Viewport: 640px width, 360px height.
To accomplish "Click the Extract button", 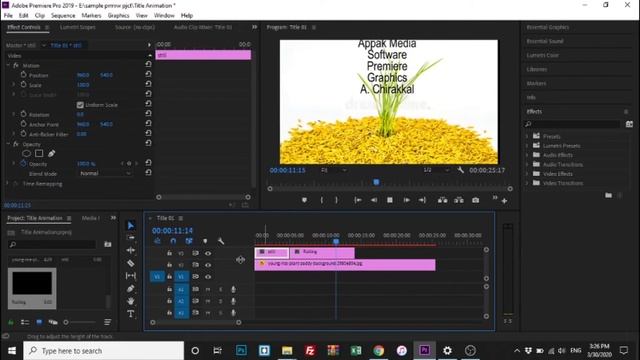I will pos(459,200).
